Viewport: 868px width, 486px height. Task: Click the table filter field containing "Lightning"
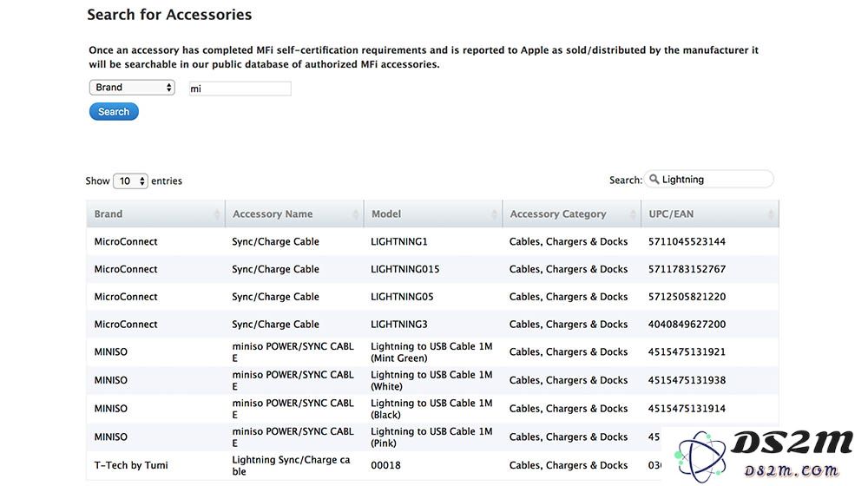pos(708,180)
